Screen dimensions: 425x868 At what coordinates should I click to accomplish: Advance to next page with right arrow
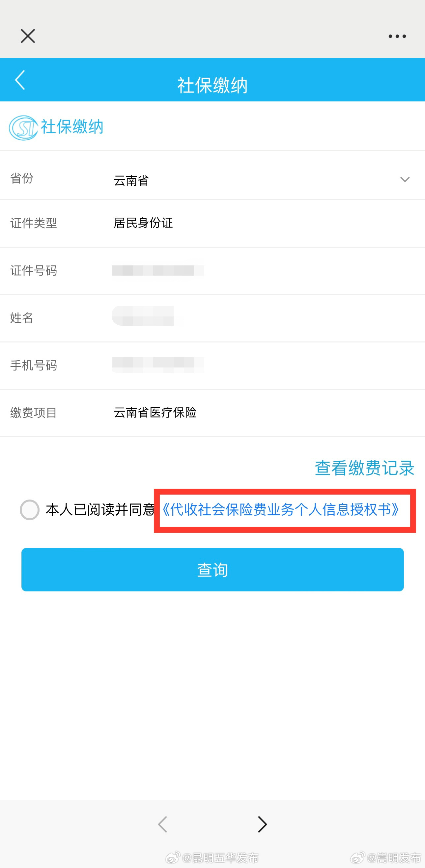(262, 825)
